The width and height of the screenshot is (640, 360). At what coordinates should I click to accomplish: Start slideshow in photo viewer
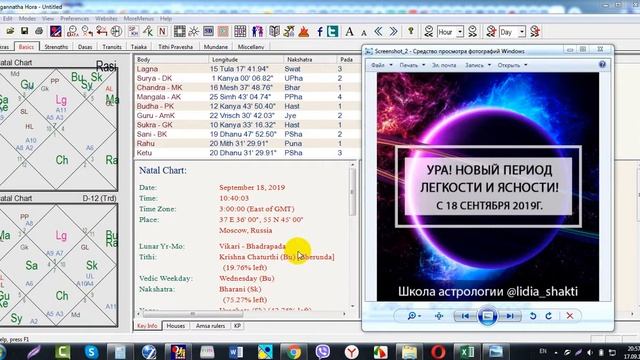click(487, 316)
